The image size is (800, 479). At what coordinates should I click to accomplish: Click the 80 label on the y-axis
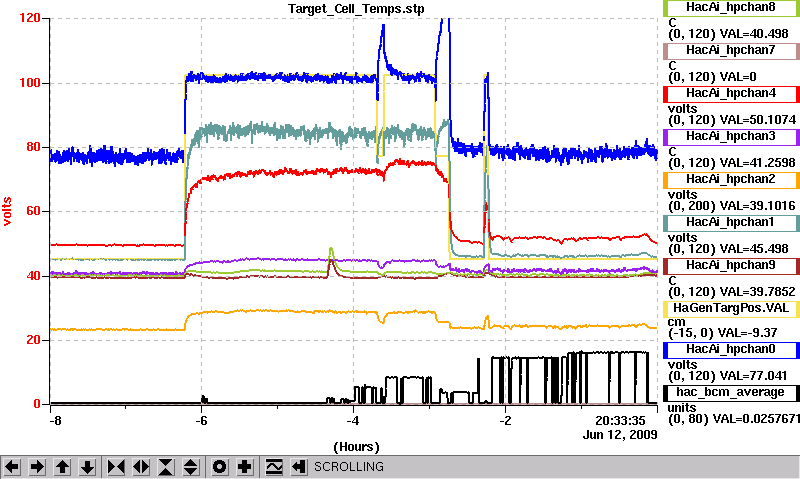pyautogui.click(x=33, y=147)
